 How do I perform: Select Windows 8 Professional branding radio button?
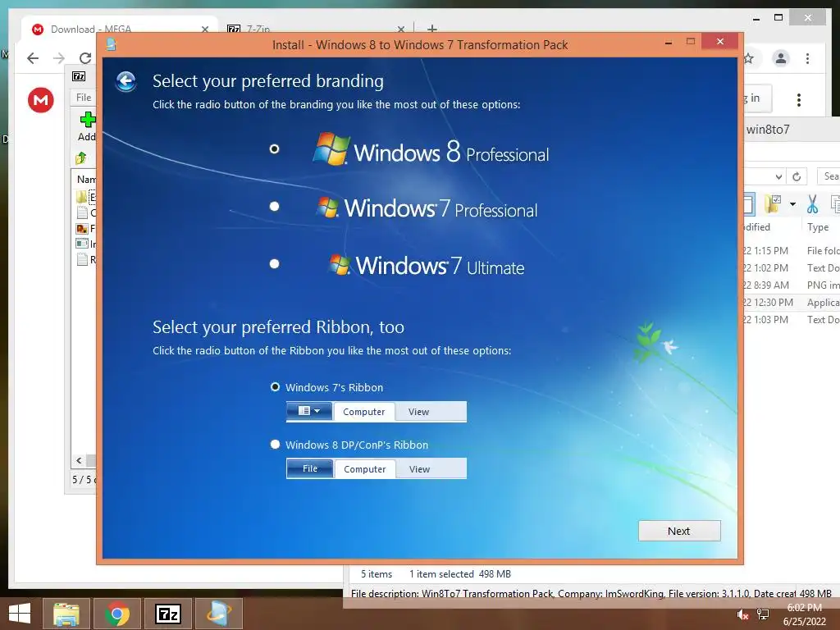[x=274, y=149]
